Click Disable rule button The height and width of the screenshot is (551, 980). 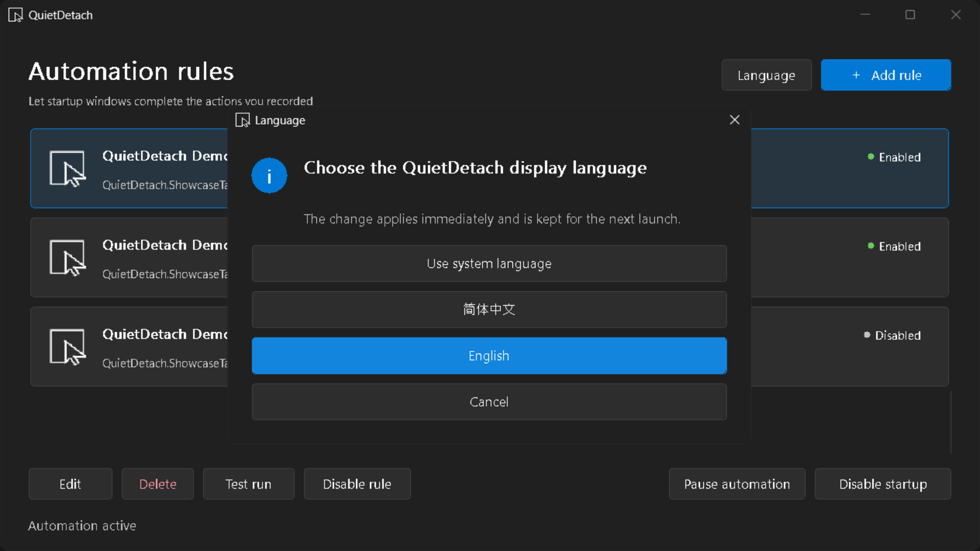click(357, 484)
